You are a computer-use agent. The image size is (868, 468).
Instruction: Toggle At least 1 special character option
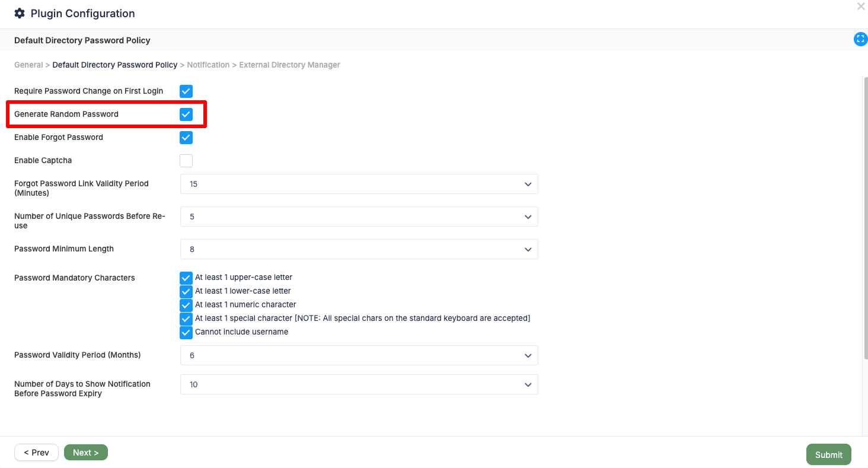(x=186, y=319)
